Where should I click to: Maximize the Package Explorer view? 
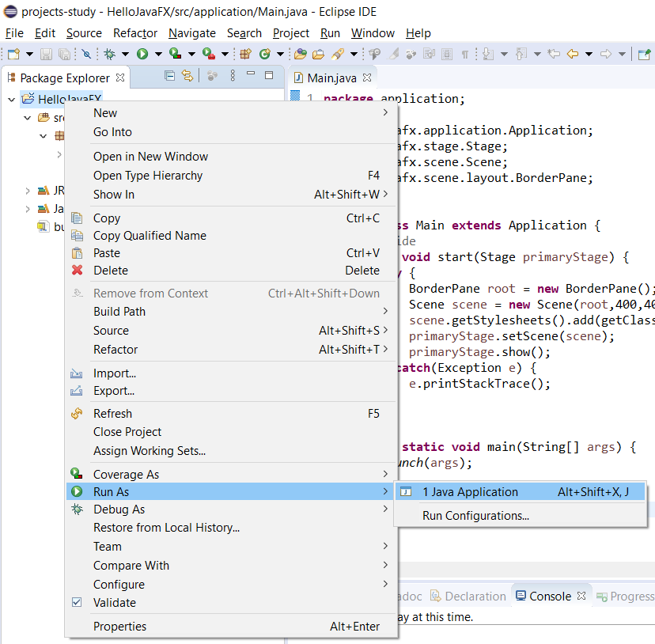269,75
